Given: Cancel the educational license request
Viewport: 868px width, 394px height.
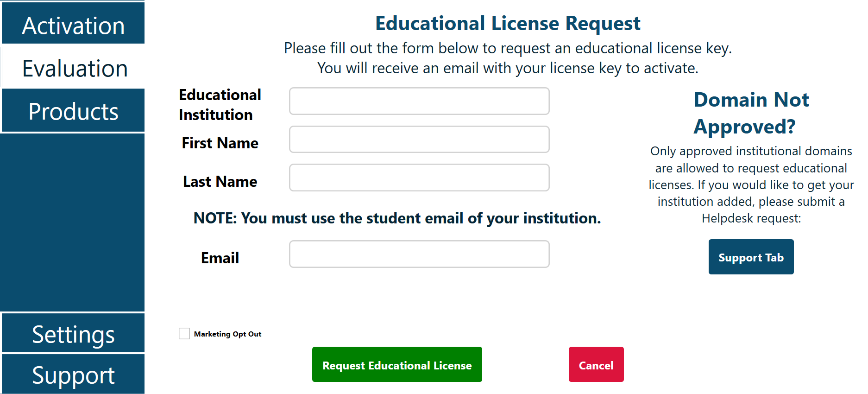Looking at the screenshot, I should [x=596, y=365].
